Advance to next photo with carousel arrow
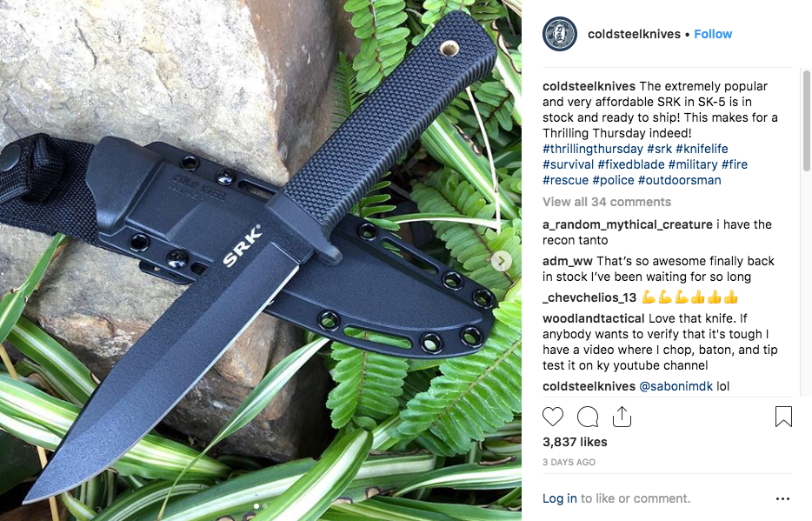Viewport: 812px width, 521px height. click(501, 261)
